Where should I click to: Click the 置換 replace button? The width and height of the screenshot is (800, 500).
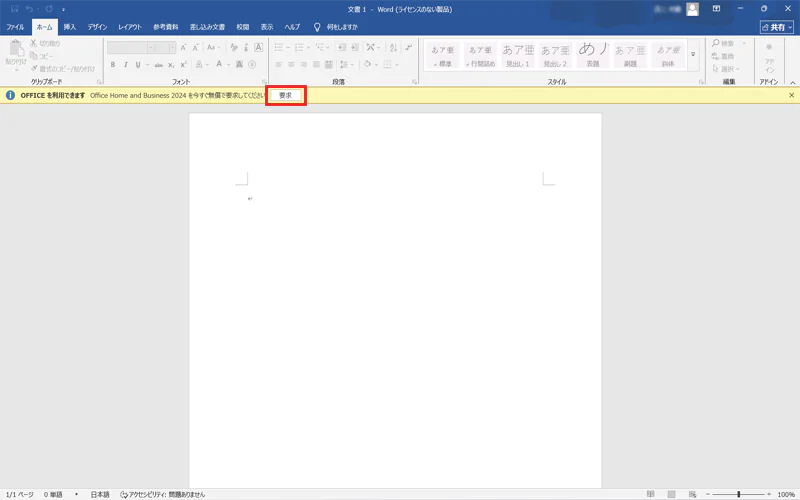tap(723, 56)
